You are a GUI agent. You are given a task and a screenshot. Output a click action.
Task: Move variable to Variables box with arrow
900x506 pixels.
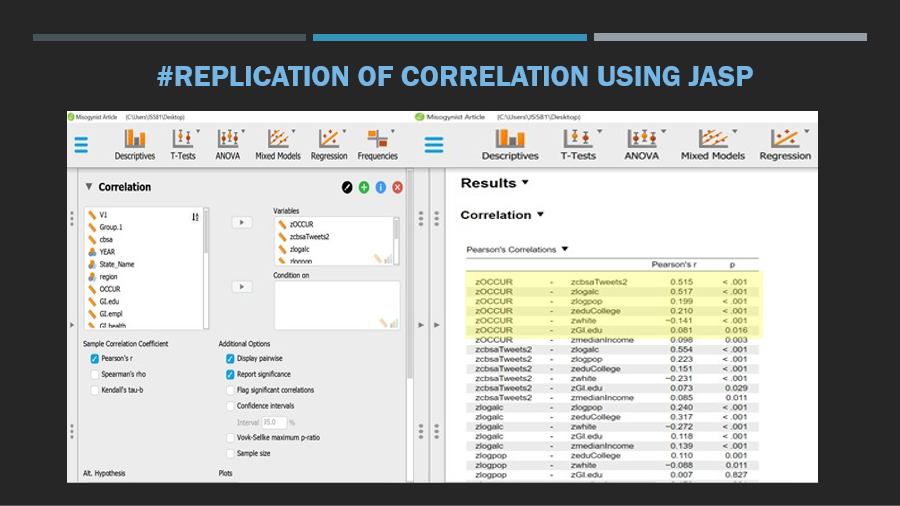[x=242, y=223]
